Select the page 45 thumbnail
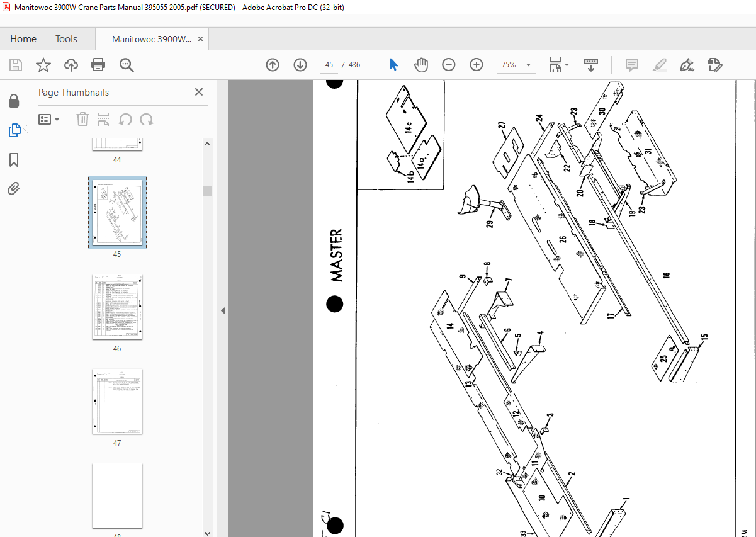This screenshot has width=756, height=537. 117,212
